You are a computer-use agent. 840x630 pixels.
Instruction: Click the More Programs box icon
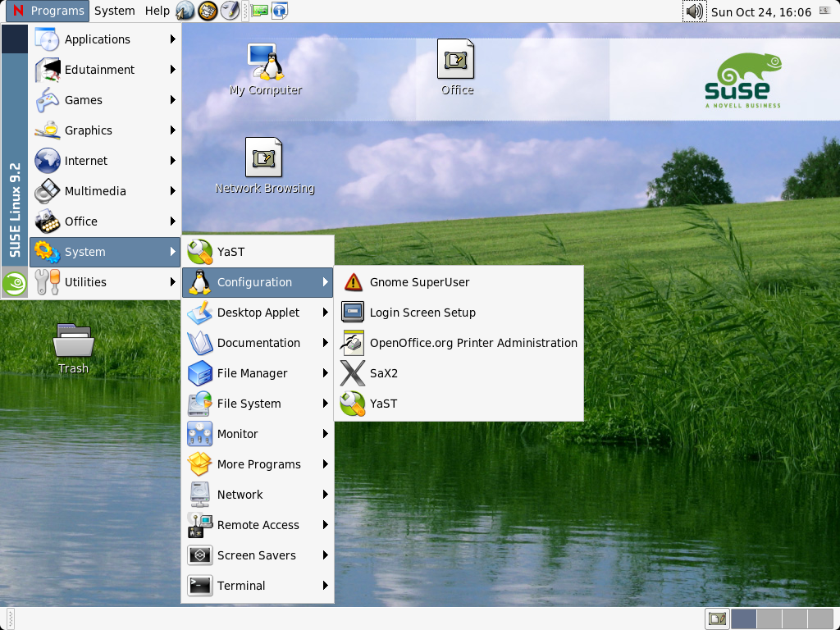[200, 464]
